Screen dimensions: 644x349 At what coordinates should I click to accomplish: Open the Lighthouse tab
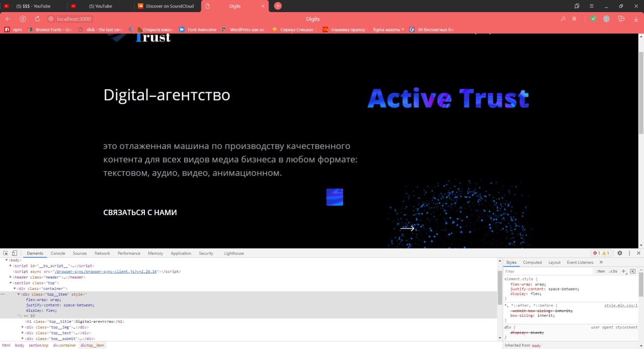pos(234,253)
